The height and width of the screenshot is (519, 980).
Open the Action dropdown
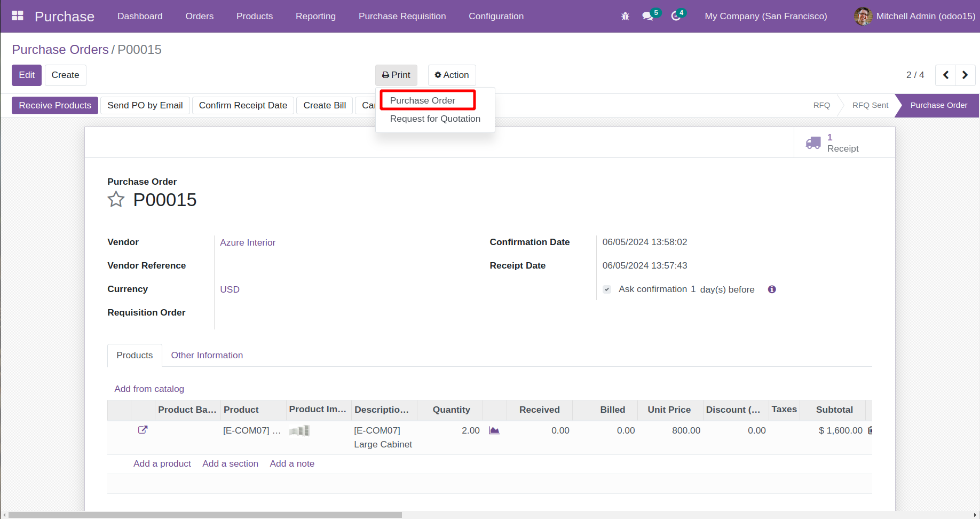452,75
